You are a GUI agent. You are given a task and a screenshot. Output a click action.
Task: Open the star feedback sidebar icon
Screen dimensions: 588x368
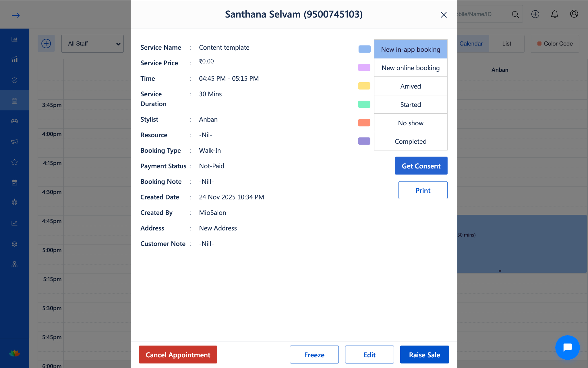tap(14, 162)
